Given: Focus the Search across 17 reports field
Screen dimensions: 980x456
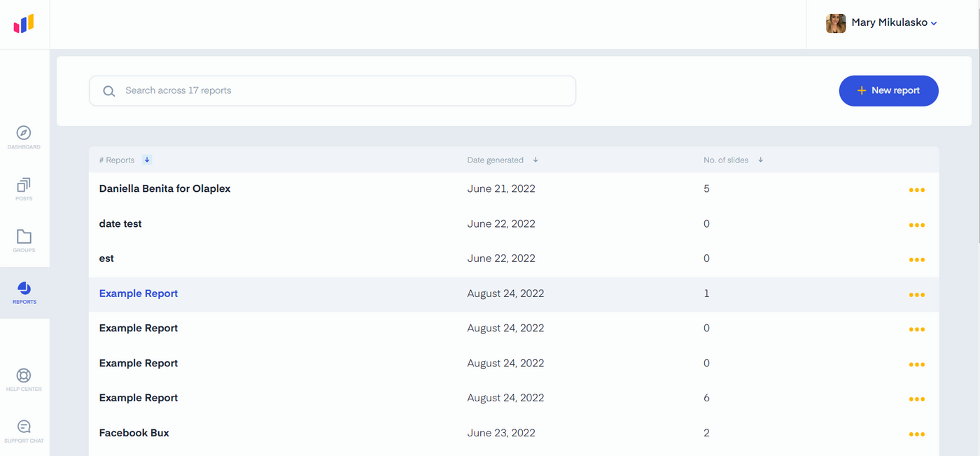Looking at the screenshot, I should (x=332, y=91).
